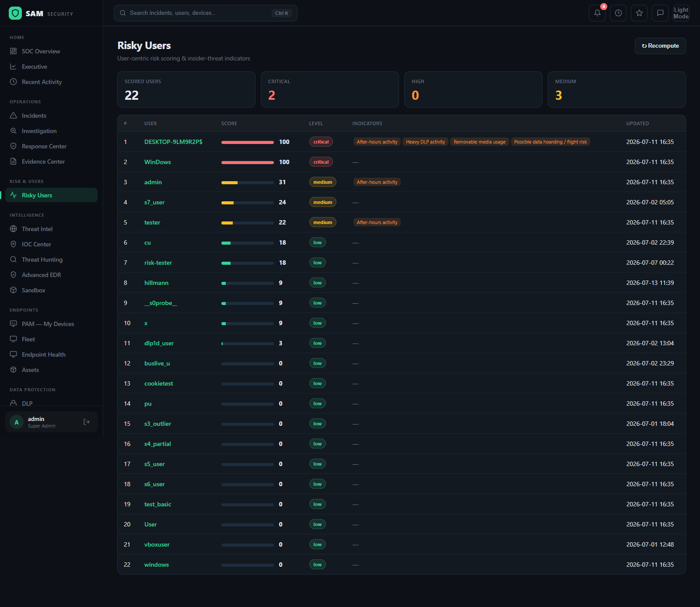Click the Heavy DLP activity indicator tag

(x=425, y=142)
